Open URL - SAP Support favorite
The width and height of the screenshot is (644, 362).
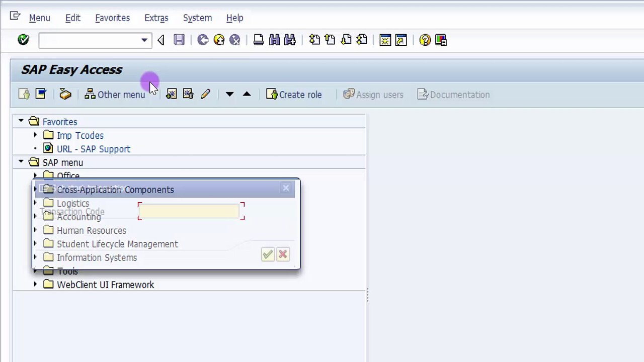pos(94,149)
